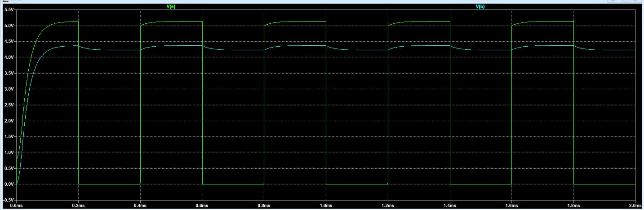Select the cyan V(b) trace label
This screenshot has width=644, height=210.
480,7
